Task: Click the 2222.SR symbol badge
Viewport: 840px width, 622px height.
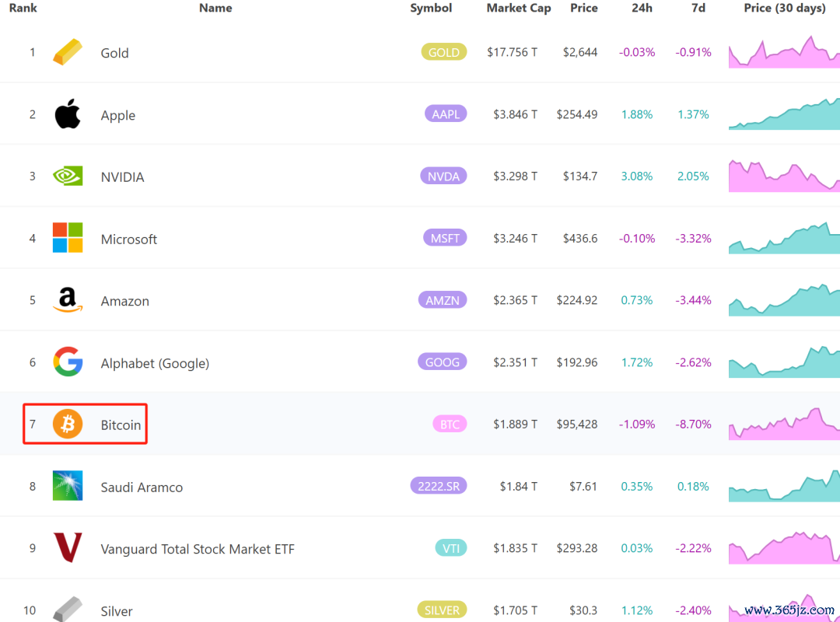Action: [x=438, y=486]
